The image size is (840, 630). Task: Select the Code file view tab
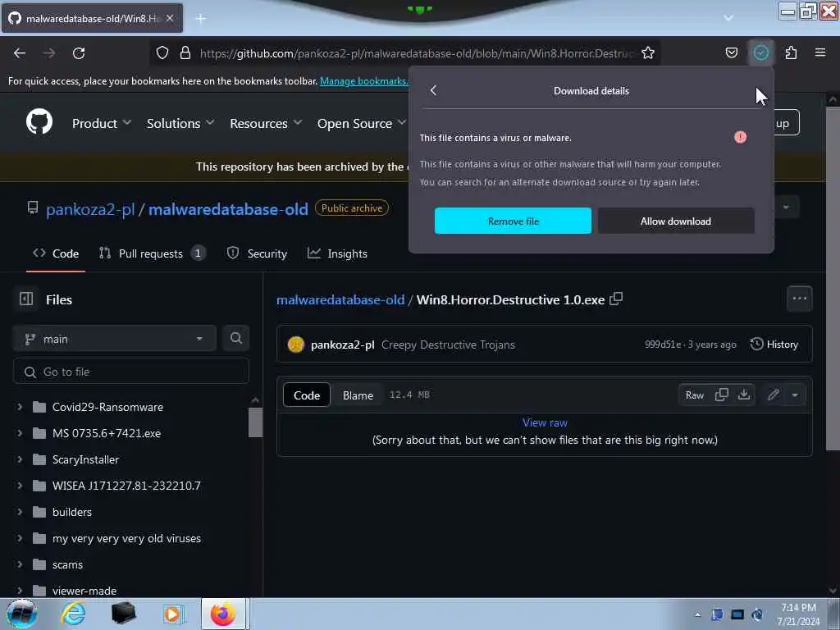coord(307,395)
